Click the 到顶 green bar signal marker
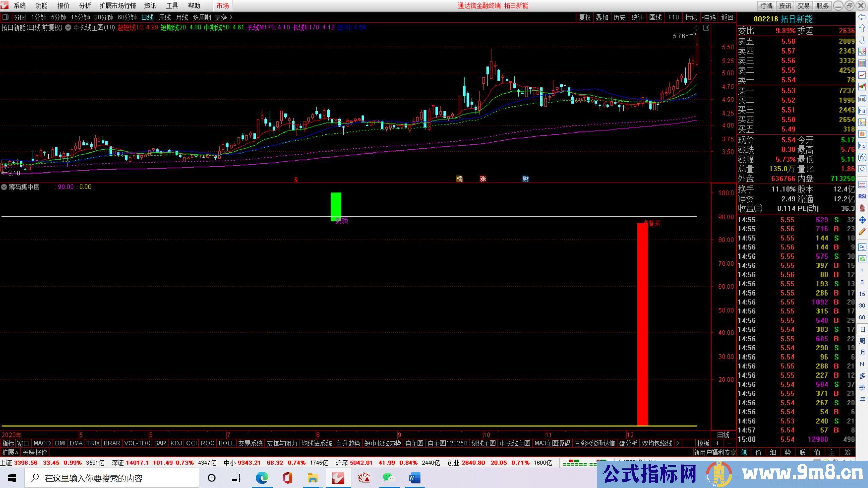 pyautogui.click(x=336, y=207)
